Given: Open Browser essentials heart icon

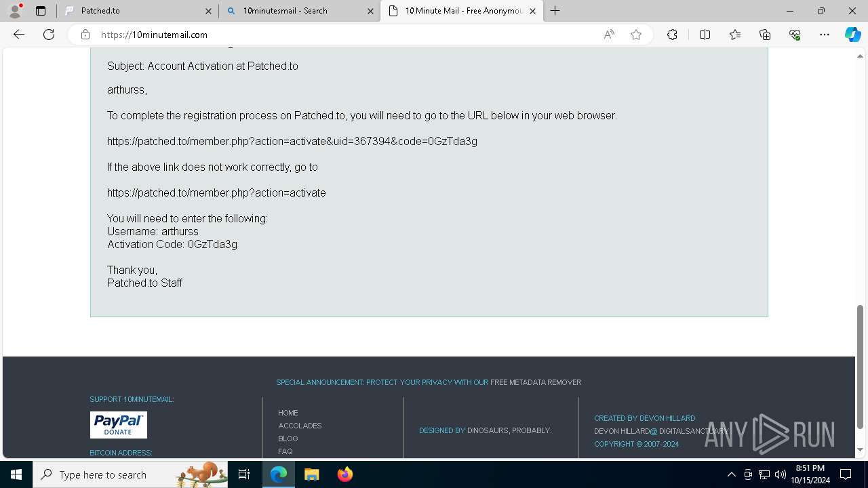Looking at the screenshot, I should pyautogui.click(x=795, y=35).
